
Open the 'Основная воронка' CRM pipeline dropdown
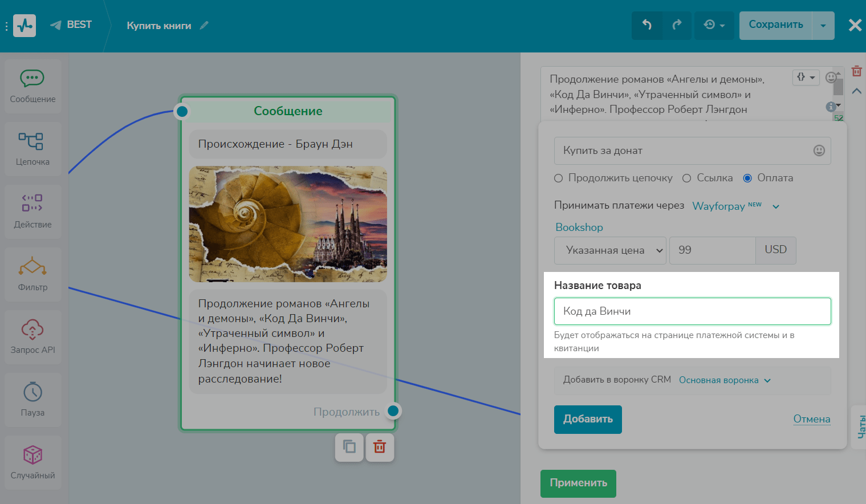[x=724, y=380]
